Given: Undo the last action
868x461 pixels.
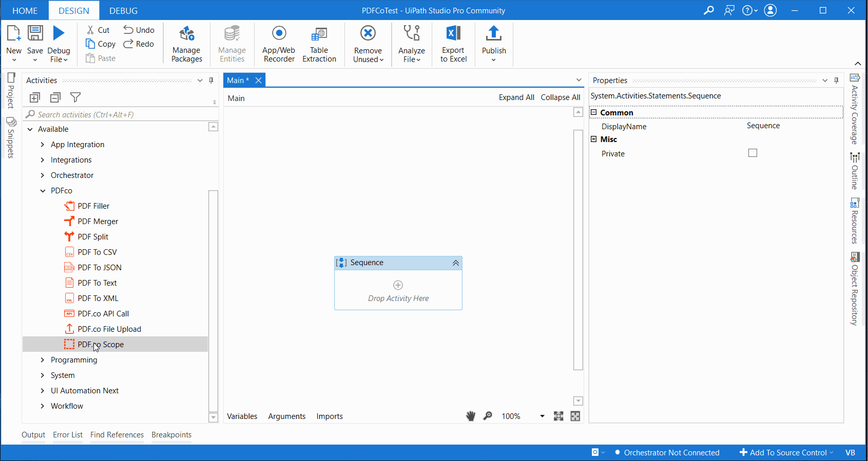Looking at the screenshot, I should [139, 30].
